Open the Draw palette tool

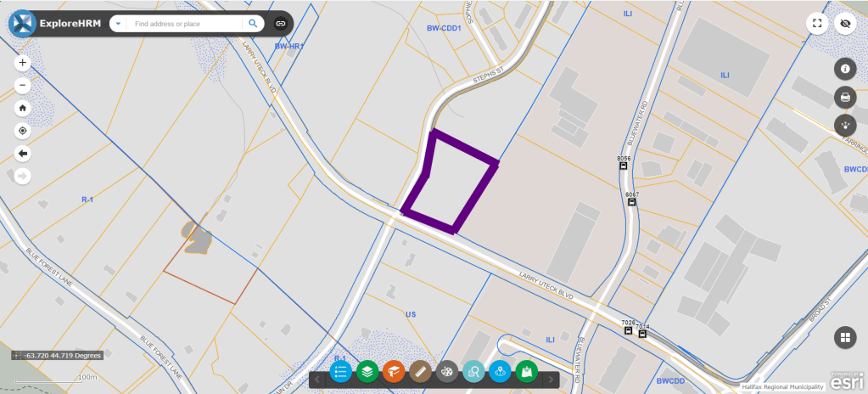point(447,371)
